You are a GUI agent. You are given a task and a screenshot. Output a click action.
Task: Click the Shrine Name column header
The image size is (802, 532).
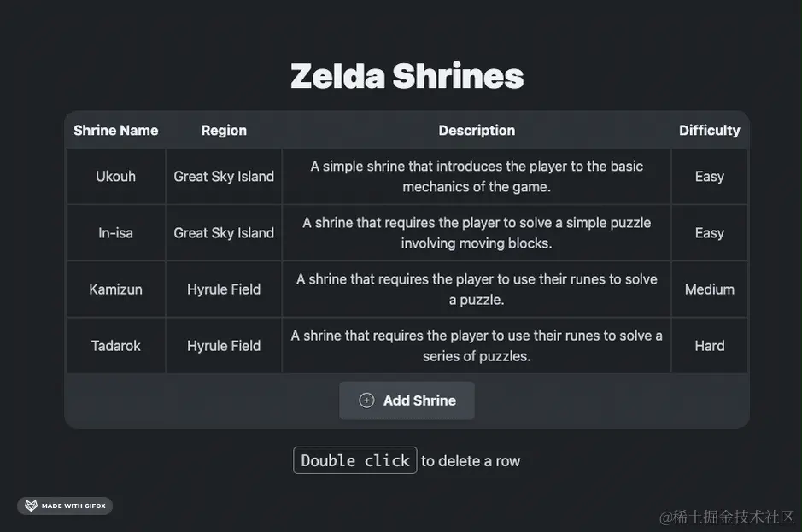tap(115, 131)
